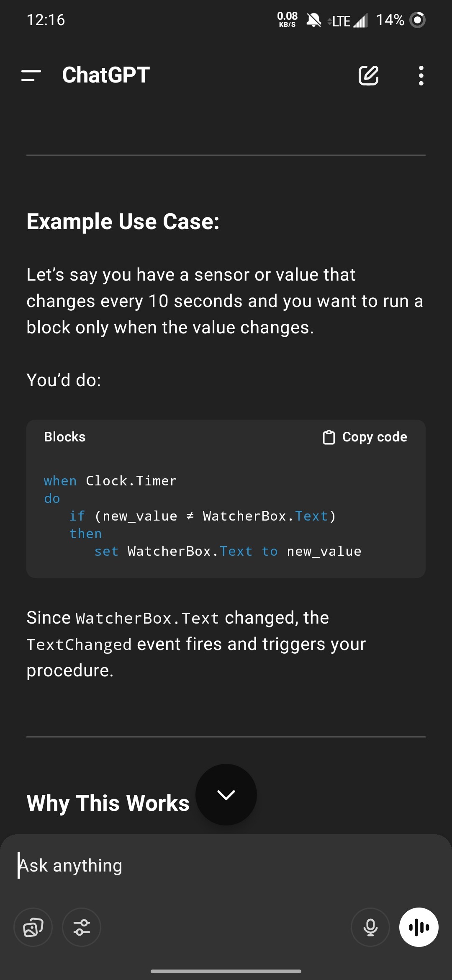
Task: Jump to bottom with down chevron
Action: pos(226,794)
